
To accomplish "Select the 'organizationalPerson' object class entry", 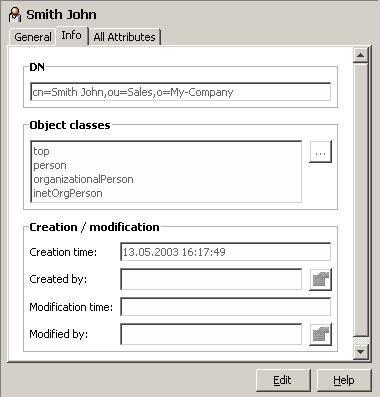I will pyautogui.click(x=83, y=179).
